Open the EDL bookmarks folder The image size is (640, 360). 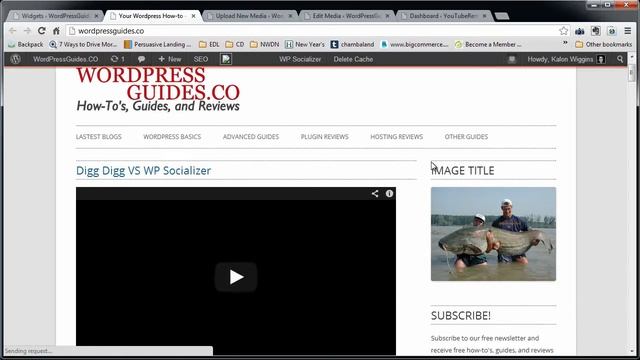[x=209, y=44]
